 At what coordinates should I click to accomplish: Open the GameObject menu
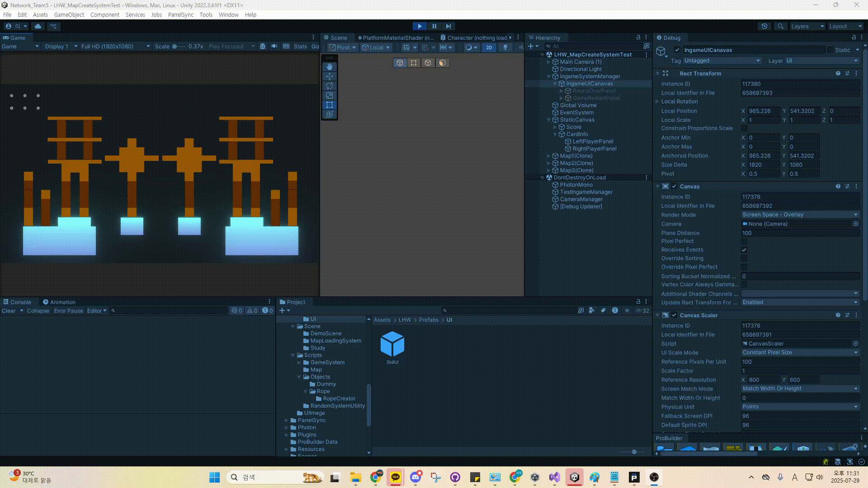[x=69, y=14]
